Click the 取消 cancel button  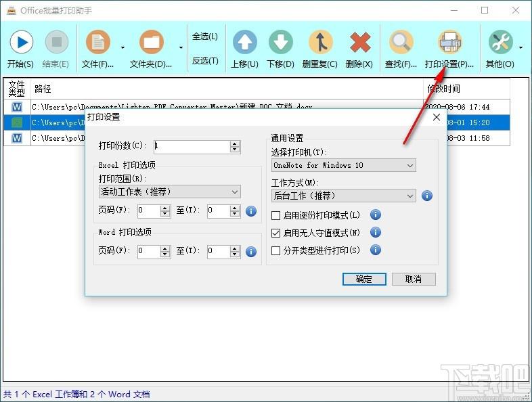[414, 280]
